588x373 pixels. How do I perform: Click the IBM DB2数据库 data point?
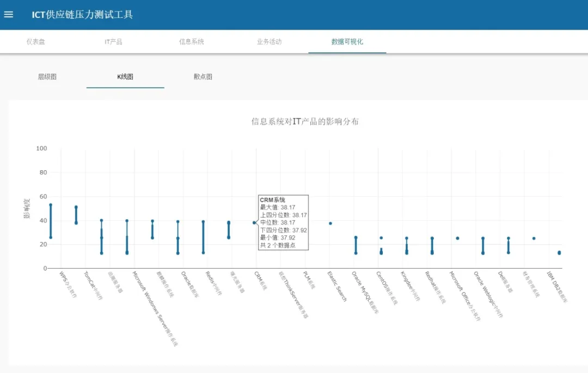(x=559, y=253)
